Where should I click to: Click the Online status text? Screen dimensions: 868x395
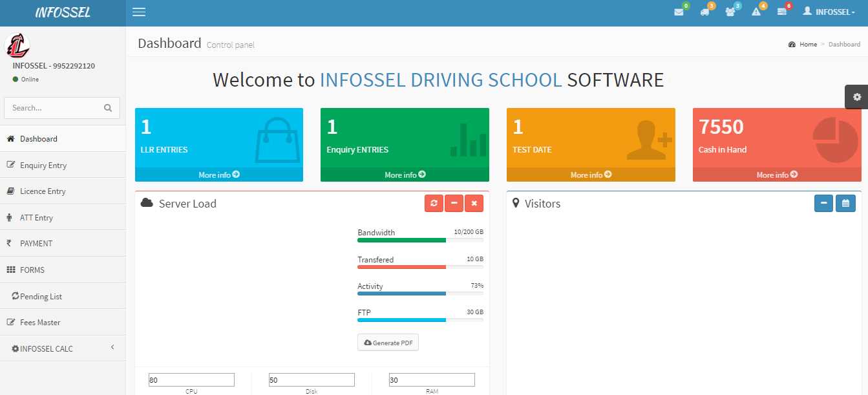30,80
